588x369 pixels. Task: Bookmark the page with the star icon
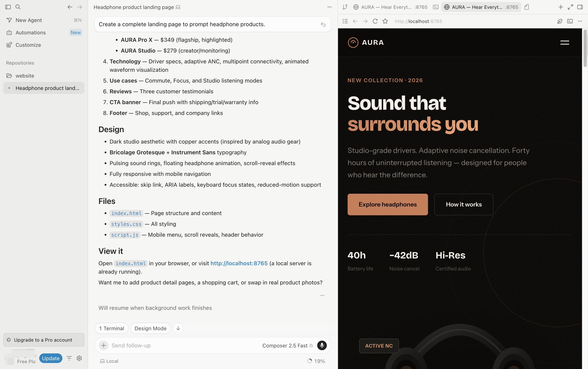(385, 21)
